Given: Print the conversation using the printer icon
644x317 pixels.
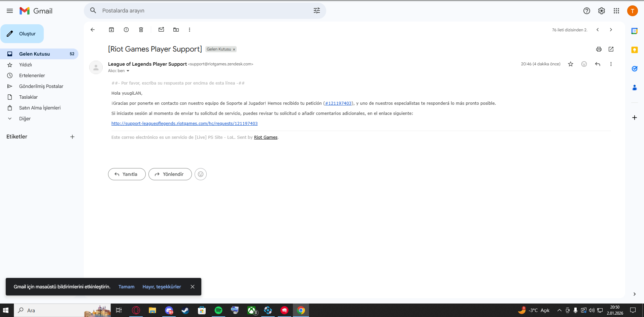Looking at the screenshot, I should 599,49.
